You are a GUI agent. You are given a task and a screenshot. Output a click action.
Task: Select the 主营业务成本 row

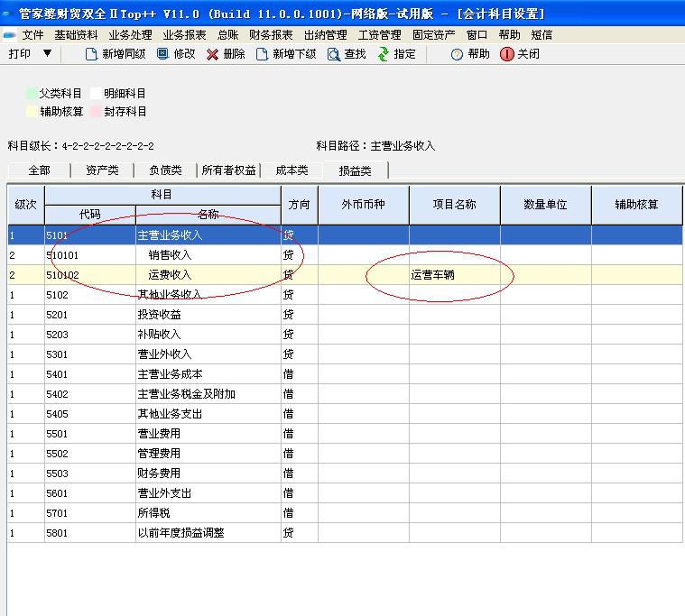345,374
